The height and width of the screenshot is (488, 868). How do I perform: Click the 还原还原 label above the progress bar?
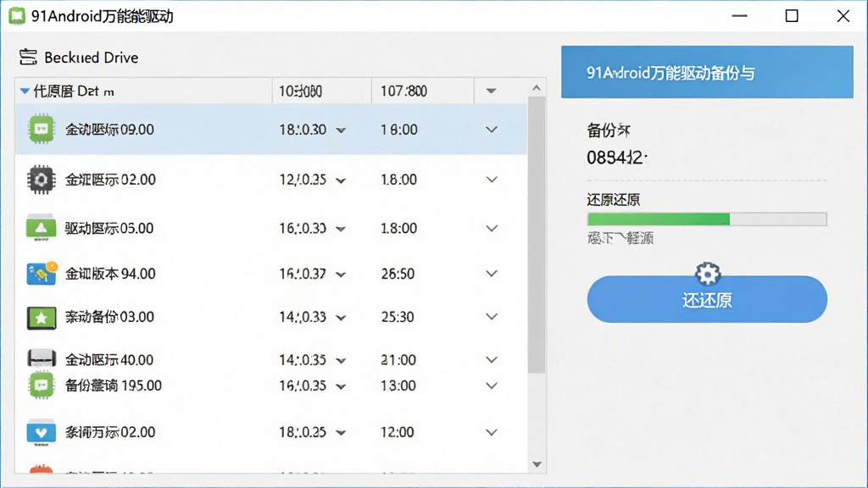(x=614, y=200)
